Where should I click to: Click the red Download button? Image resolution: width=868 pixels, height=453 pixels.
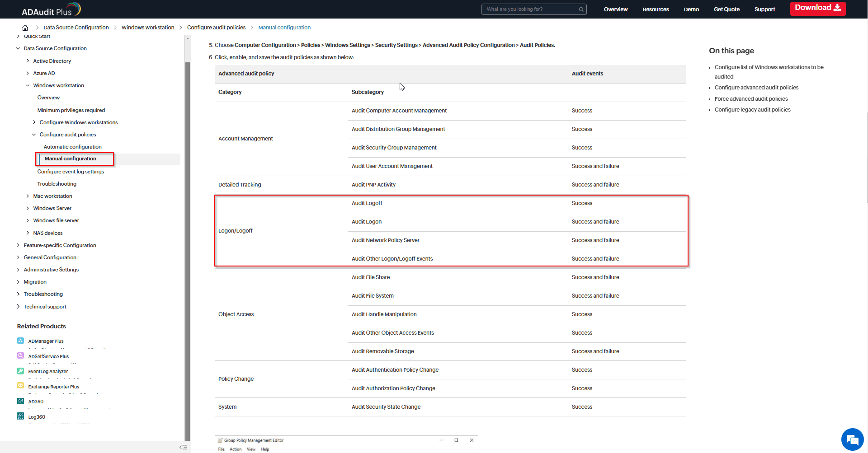tap(817, 8)
